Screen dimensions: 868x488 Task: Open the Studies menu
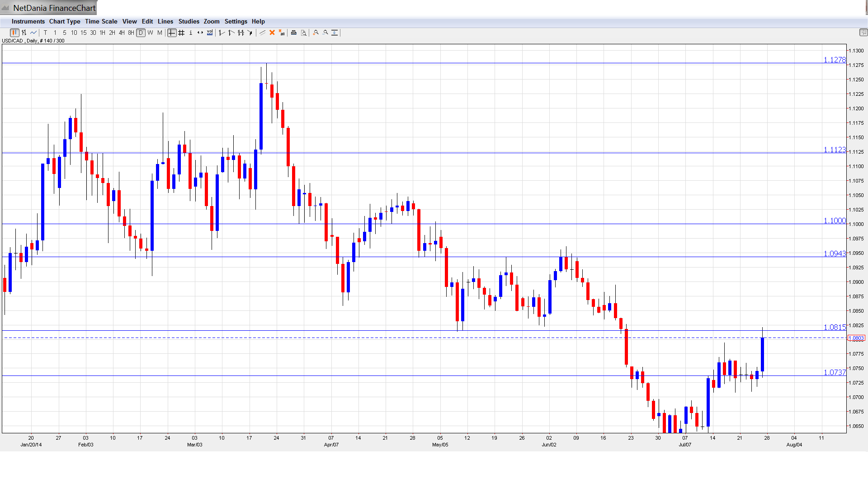tap(189, 21)
